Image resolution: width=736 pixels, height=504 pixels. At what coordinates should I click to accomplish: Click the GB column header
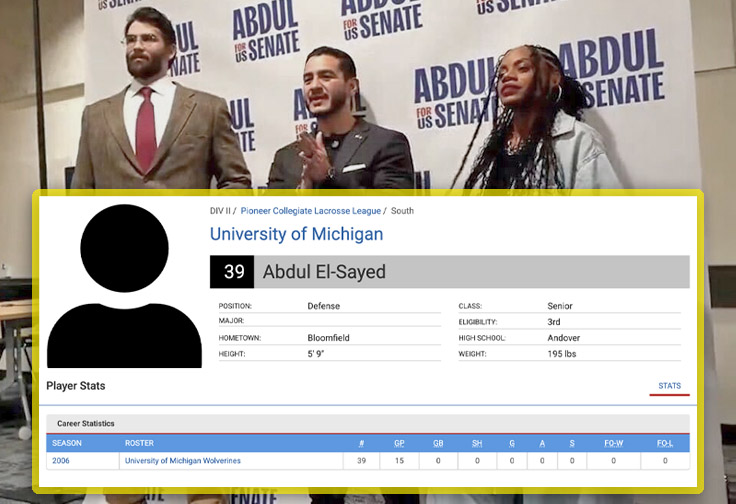(437, 443)
